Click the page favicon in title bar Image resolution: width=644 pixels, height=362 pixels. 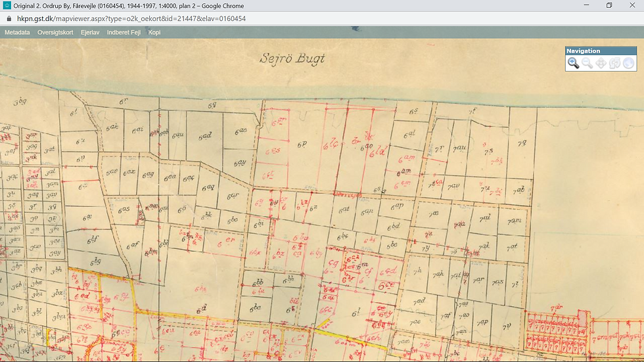[x=7, y=5]
